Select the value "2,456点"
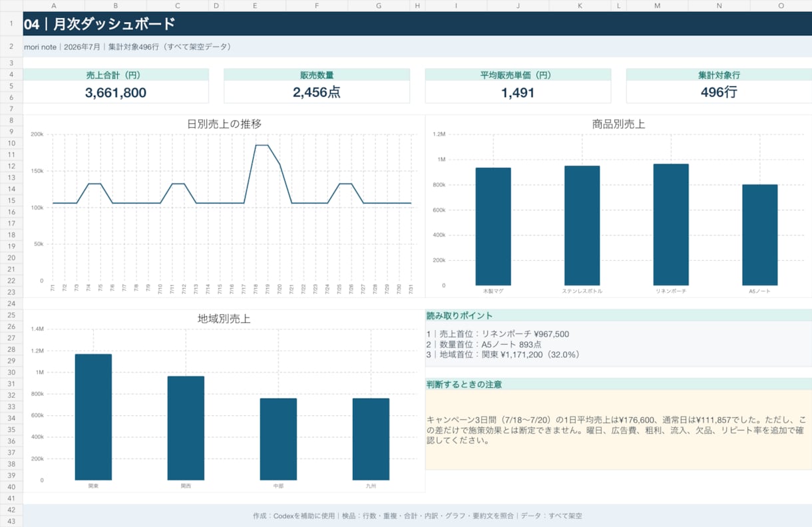This screenshot has width=812, height=527. pyautogui.click(x=317, y=92)
